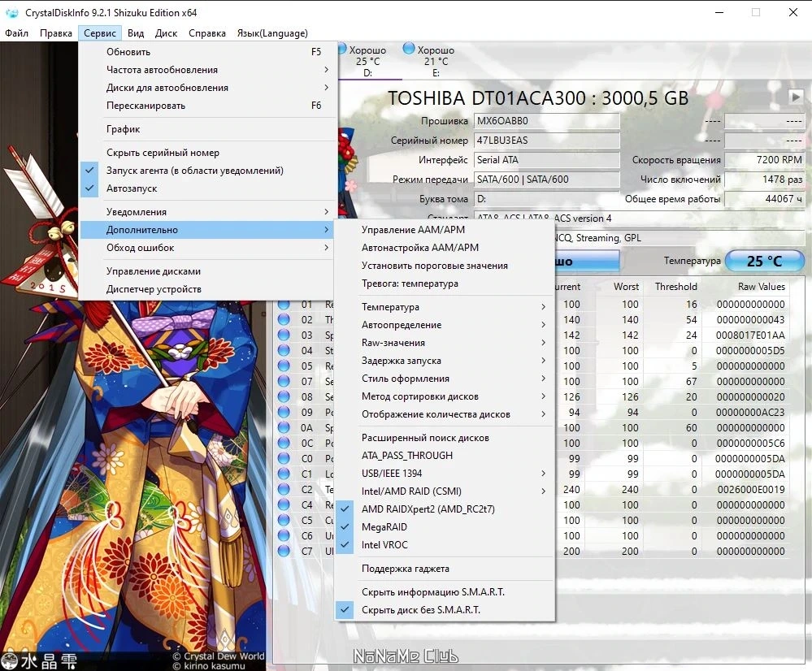Expand the 'Уведомления' submenu
This screenshot has height=671, width=812.
point(207,212)
